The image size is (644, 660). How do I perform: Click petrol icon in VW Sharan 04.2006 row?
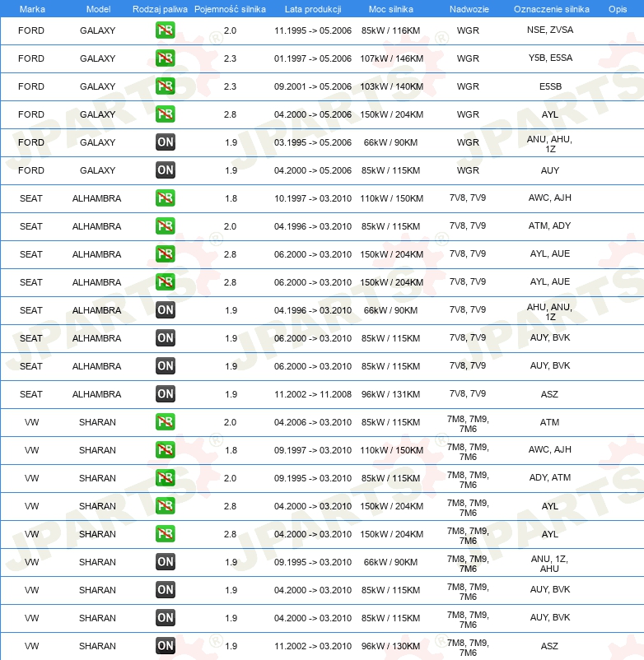pyautogui.click(x=165, y=422)
